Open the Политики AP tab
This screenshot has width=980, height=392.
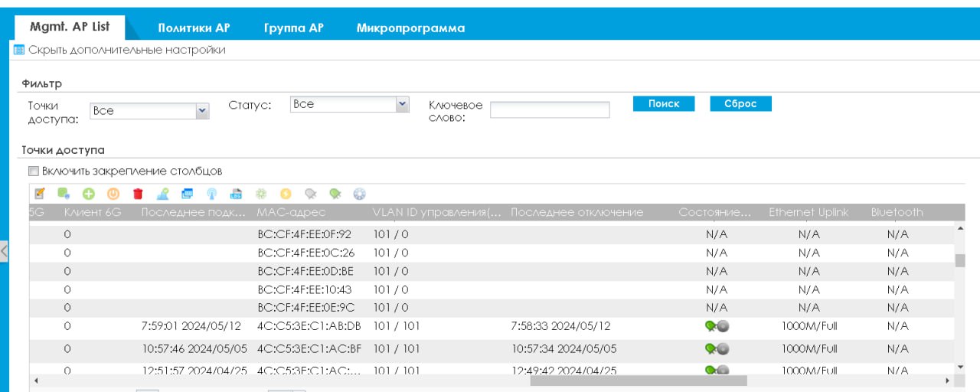tap(194, 28)
